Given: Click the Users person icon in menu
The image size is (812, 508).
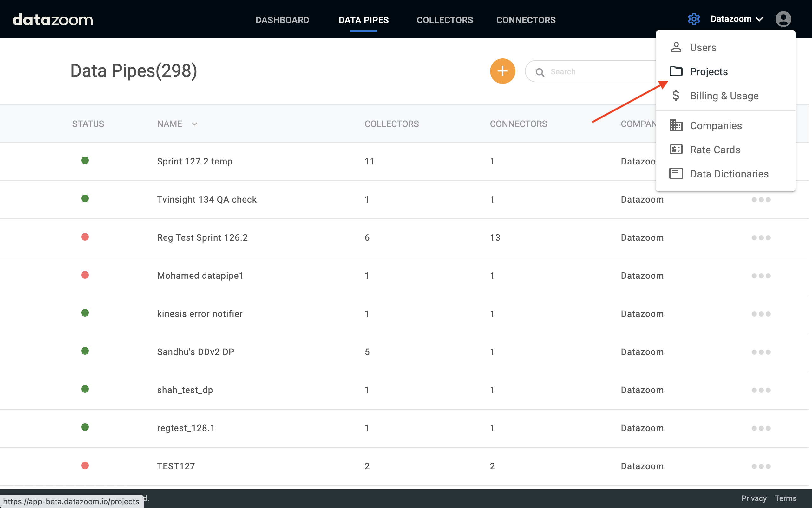Looking at the screenshot, I should pos(676,47).
